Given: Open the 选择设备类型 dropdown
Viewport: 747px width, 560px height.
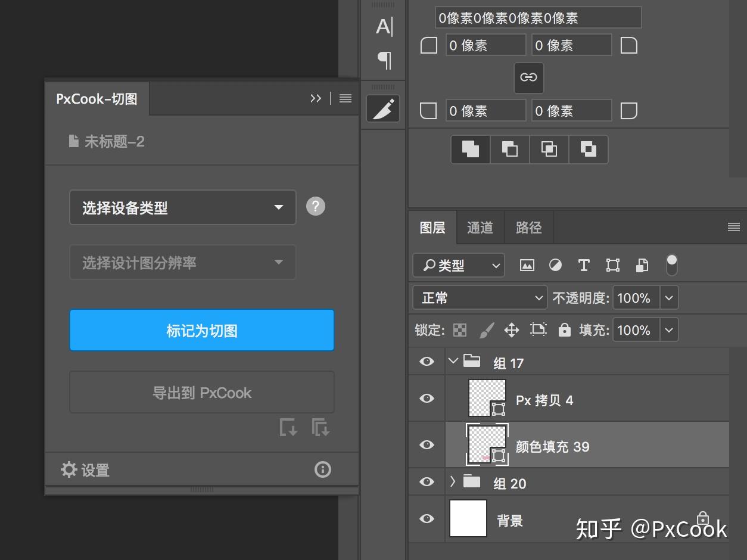Looking at the screenshot, I should point(183,207).
